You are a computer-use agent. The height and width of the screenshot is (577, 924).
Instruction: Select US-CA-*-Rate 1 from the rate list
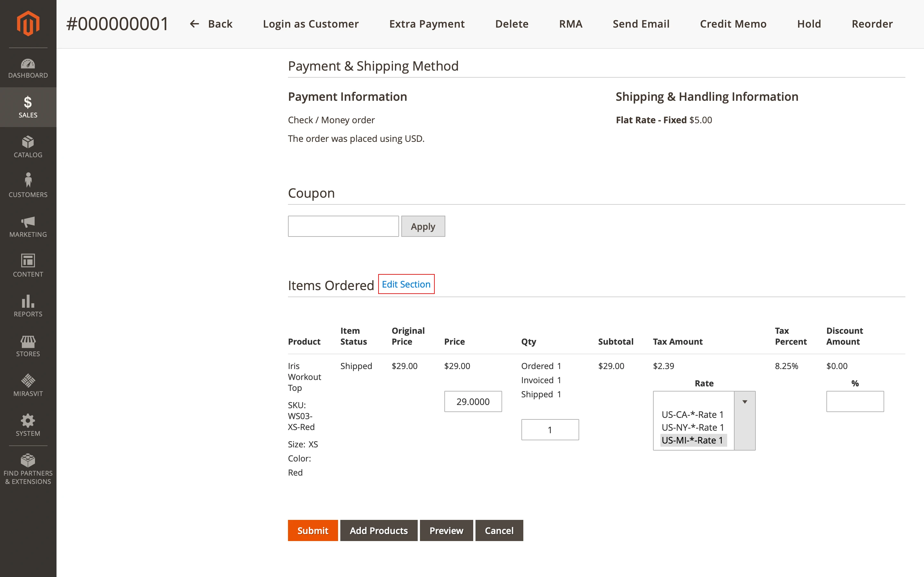tap(692, 414)
